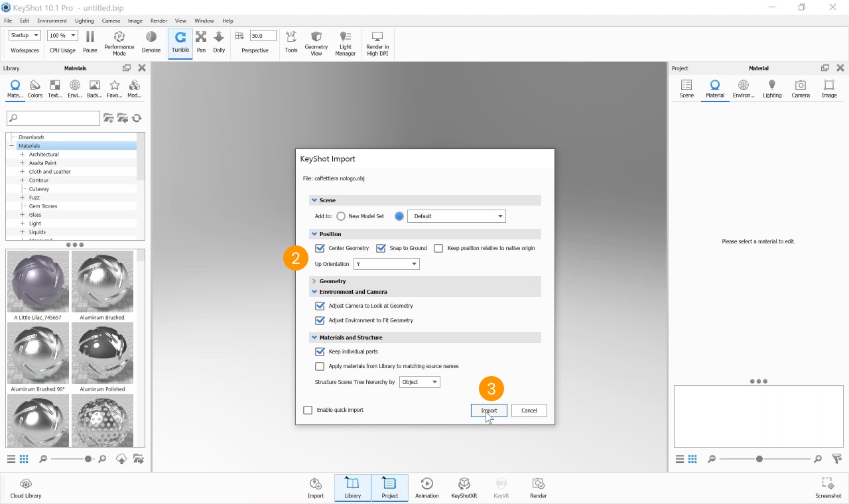Screen dimensions: 849x504
Task: Click the Import button to confirm
Action: click(x=489, y=410)
